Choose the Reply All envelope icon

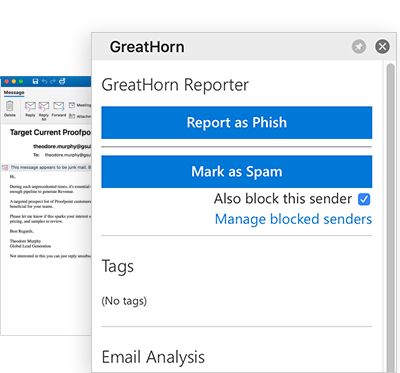(44, 106)
